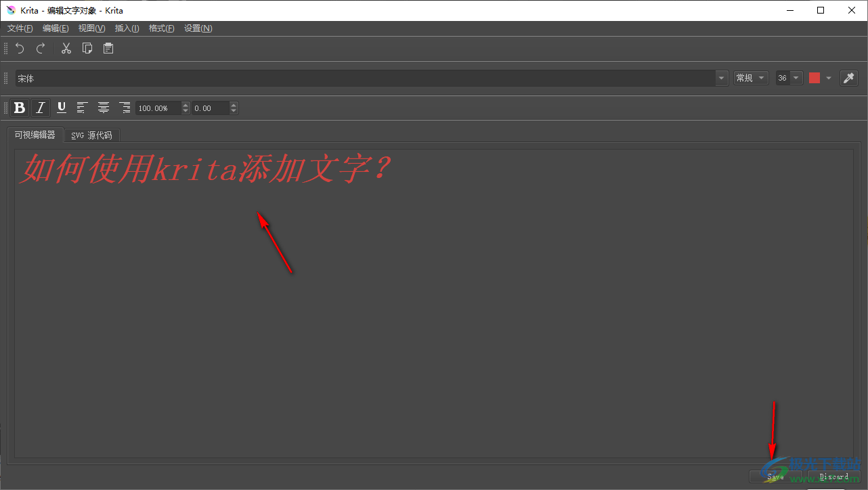Image resolution: width=868 pixels, height=490 pixels.
Task: Open the 视图(V) menu
Action: pyautogui.click(x=92, y=28)
